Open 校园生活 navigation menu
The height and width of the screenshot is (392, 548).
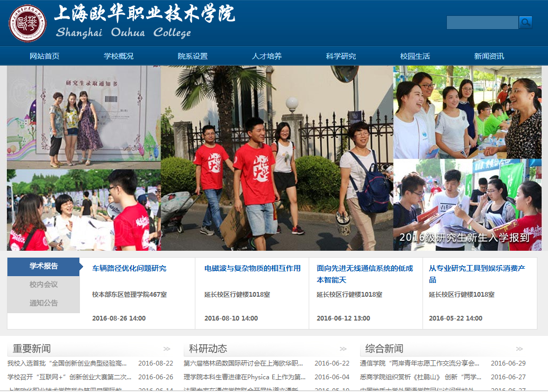415,56
